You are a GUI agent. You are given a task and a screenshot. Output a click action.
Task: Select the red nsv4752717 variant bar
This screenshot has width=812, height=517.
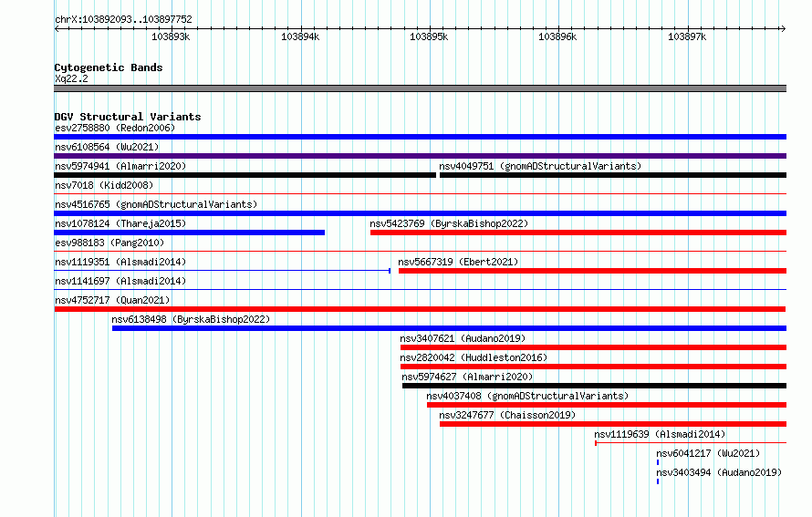[x=420, y=309]
